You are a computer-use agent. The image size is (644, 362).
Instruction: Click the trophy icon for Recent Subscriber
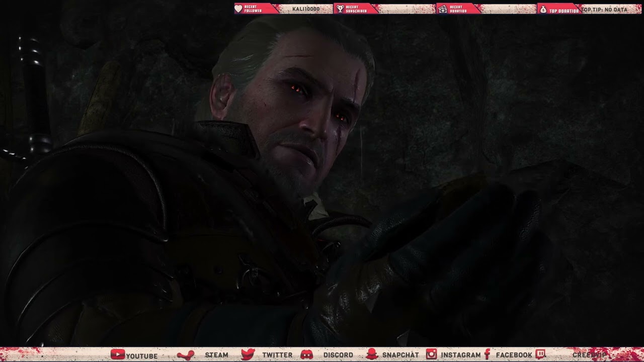click(x=340, y=9)
